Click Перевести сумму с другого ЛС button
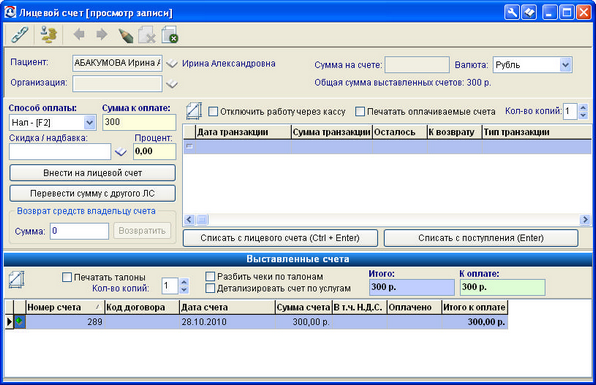 [x=92, y=193]
